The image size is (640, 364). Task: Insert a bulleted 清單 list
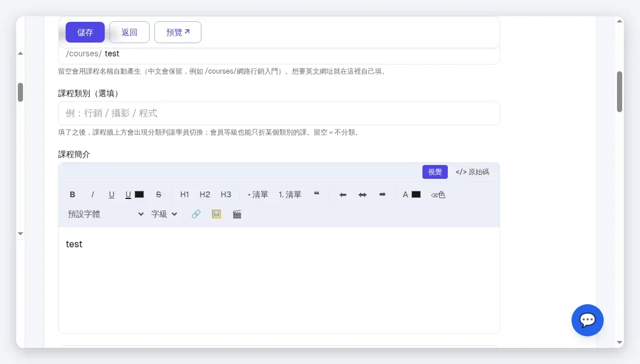click(x=258, y=194)
